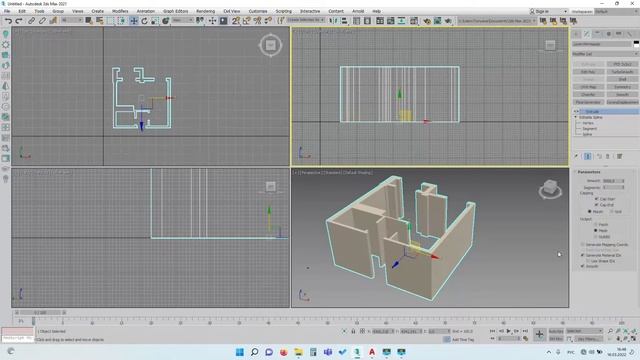Open the Arnold menu
This screenshot has height=360, width=640.
[x=358, y=11]
